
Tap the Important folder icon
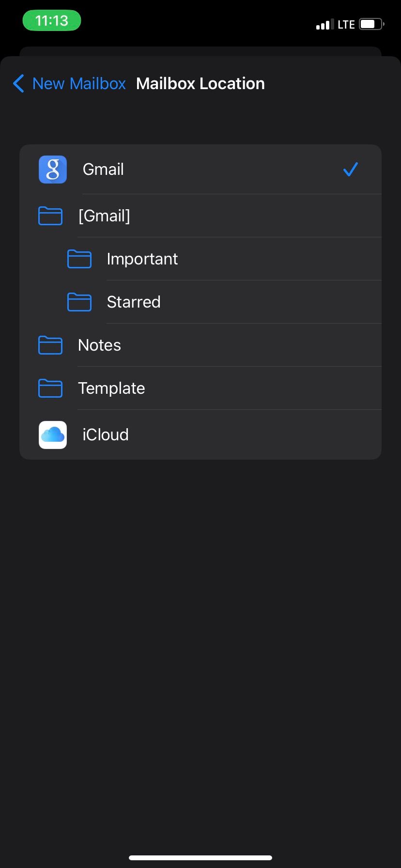pos(79,259)
